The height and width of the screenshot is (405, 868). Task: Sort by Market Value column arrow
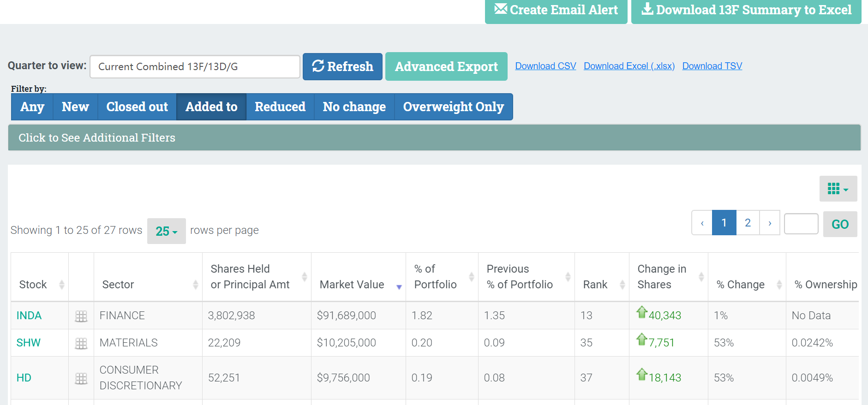tap(399, 287)
